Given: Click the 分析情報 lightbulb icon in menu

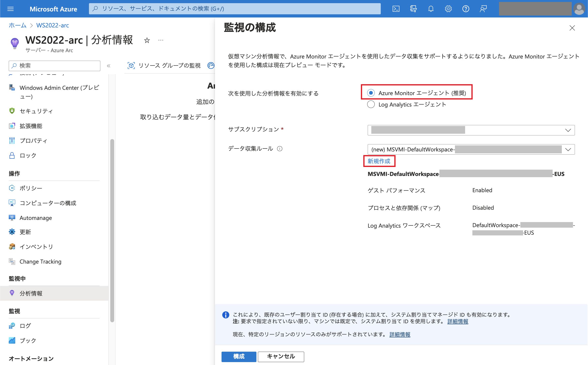Looking at the screenshot, I should pyautogui.click(x=12, y=293).
